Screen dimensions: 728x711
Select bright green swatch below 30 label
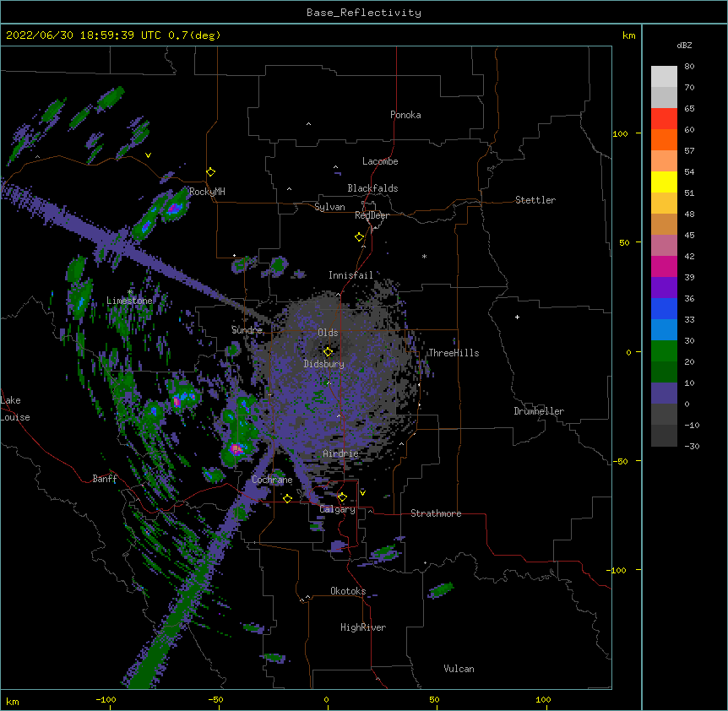point(664,351)
